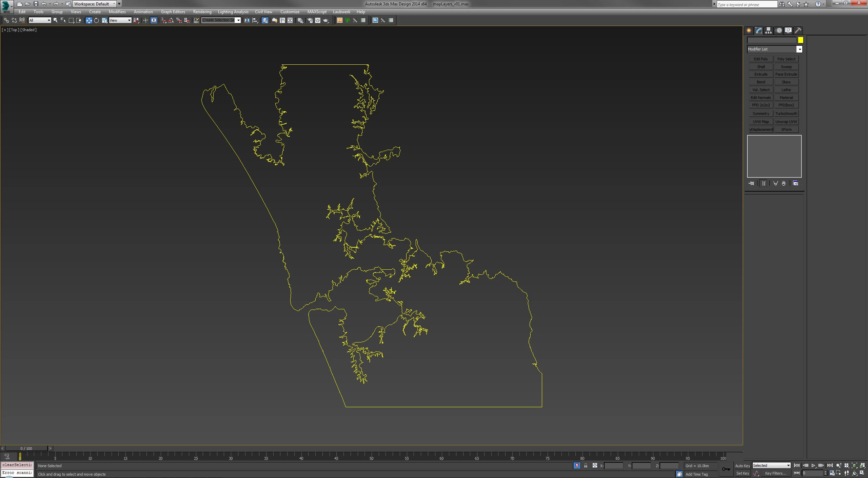Screen dimensions: 868x478
Task: Open the Utilities hammer tab
Action: click(x=798, y=30)
